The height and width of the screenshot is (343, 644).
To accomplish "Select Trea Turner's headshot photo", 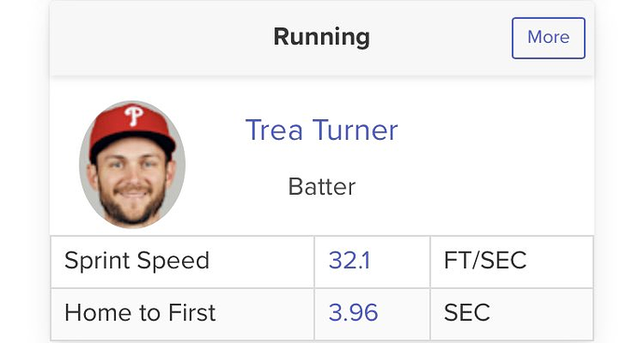I will click(x=133, y=164).
